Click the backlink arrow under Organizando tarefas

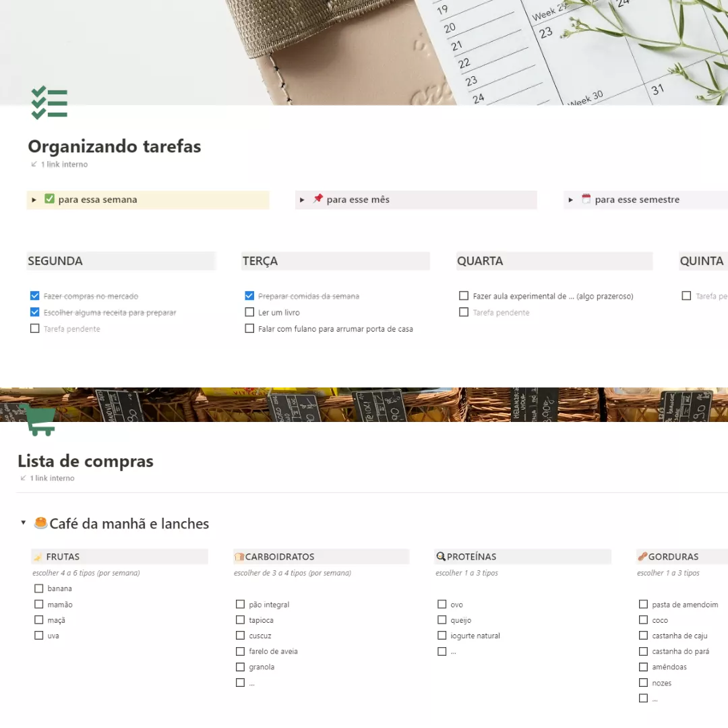(x=34, y=164)
